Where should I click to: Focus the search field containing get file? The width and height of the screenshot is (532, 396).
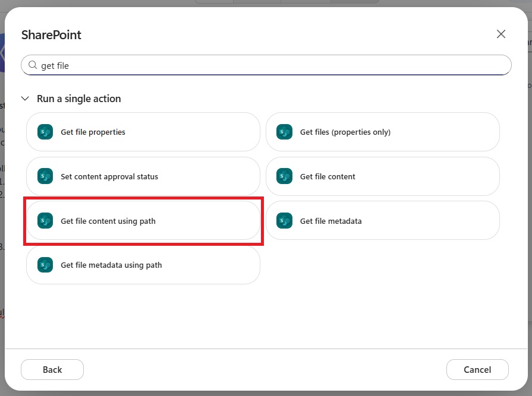[266, 65]
